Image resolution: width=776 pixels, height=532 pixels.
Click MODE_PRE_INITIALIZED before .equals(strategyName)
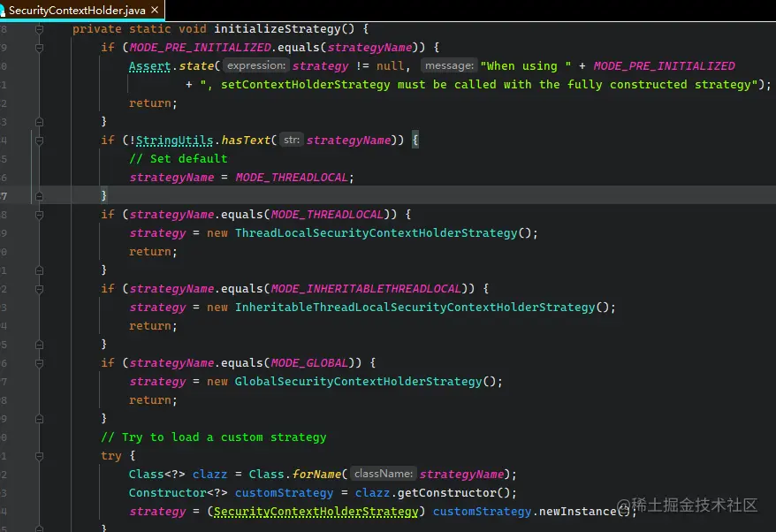(x=200, y=48)
